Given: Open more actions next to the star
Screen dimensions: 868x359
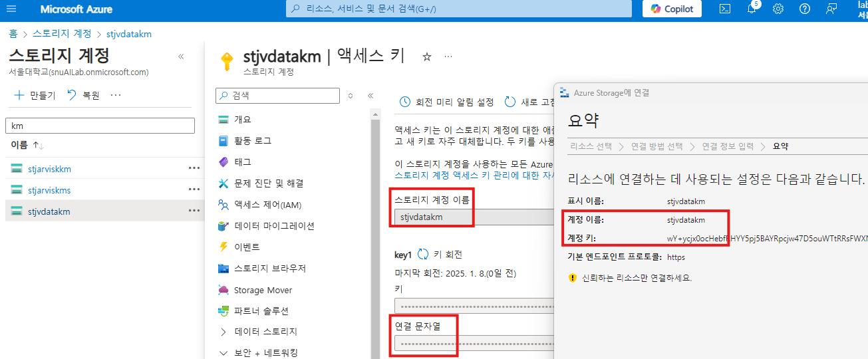Looking at the screenshot, I should coord(448,57).
